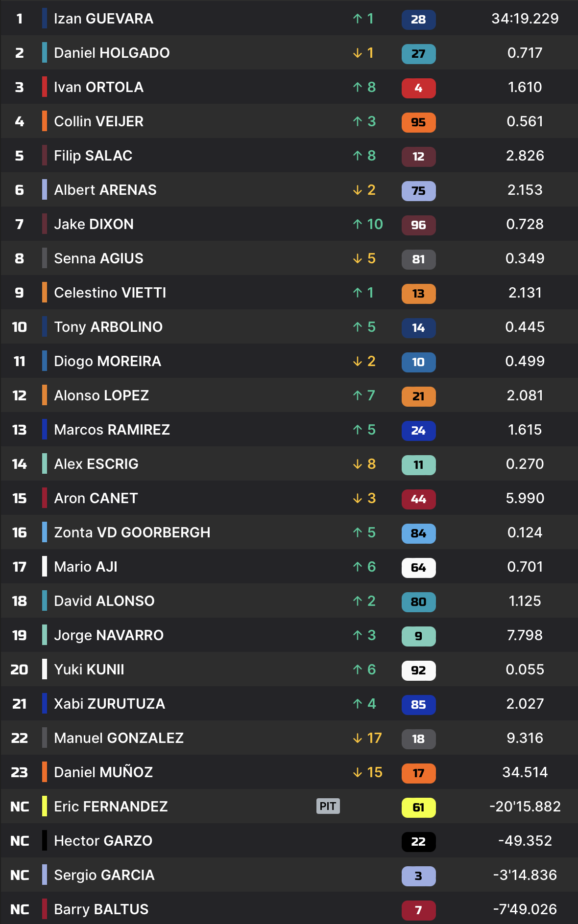The image size is (578, 924).
Task: Select Ivan ORTOLA in the standings
Action: [x=98, y=87]
